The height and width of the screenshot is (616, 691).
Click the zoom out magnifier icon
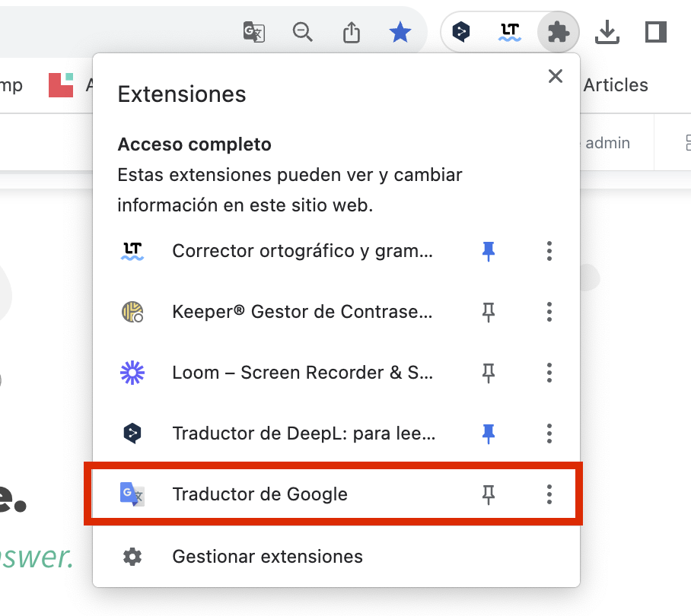pos(303,32)
